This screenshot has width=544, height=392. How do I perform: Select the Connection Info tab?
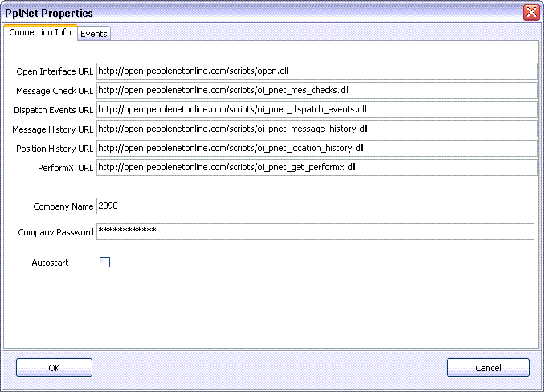(40, 32)
